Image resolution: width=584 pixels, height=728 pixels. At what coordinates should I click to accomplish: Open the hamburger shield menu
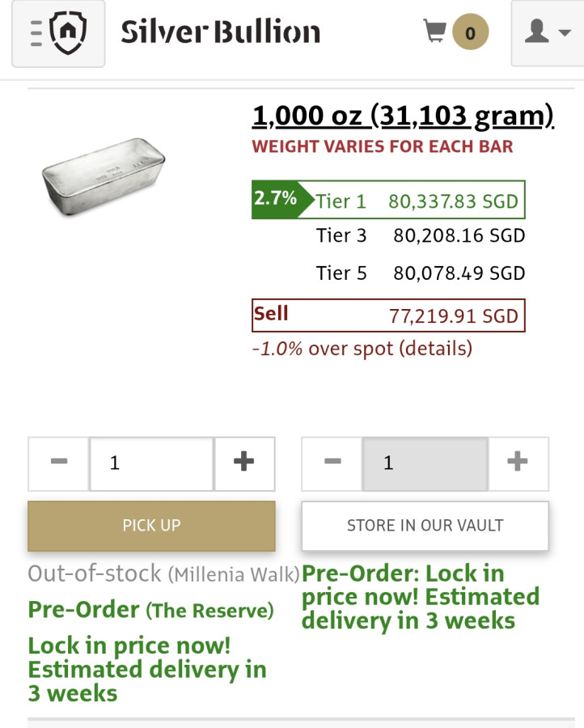(58, 33)
